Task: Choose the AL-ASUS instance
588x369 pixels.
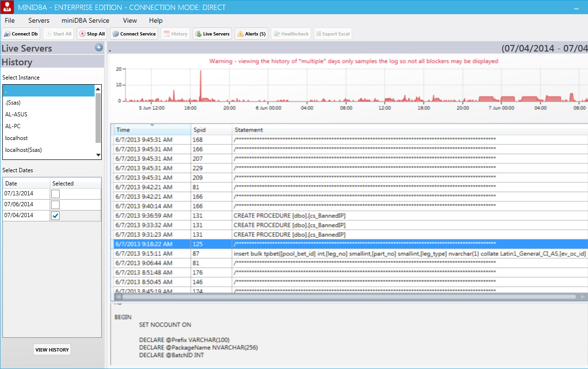Action: tap(49, 114)
